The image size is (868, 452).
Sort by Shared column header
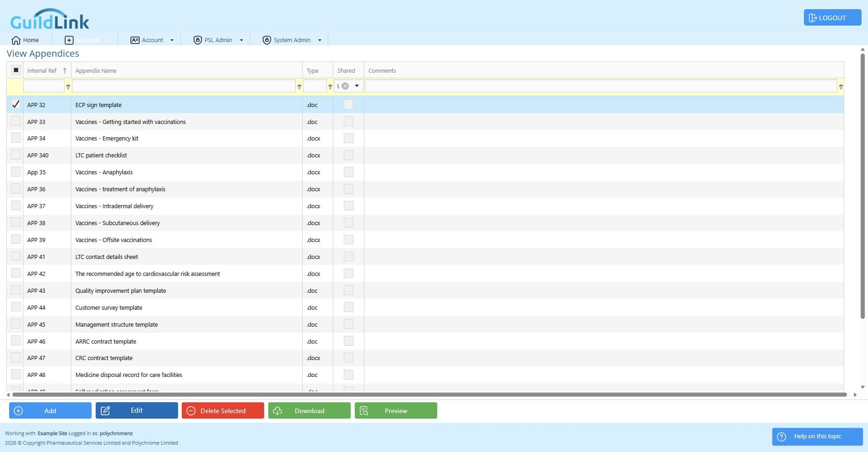click(346, 70)
